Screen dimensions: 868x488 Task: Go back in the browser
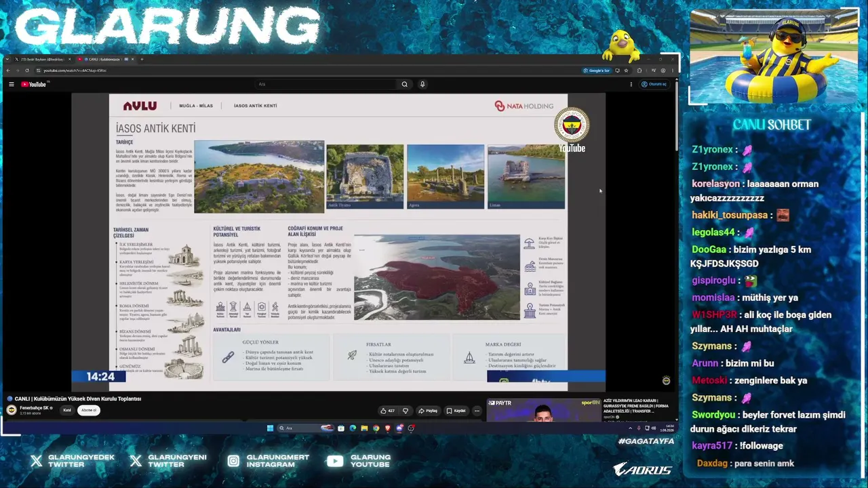click(x=8, y=70)
